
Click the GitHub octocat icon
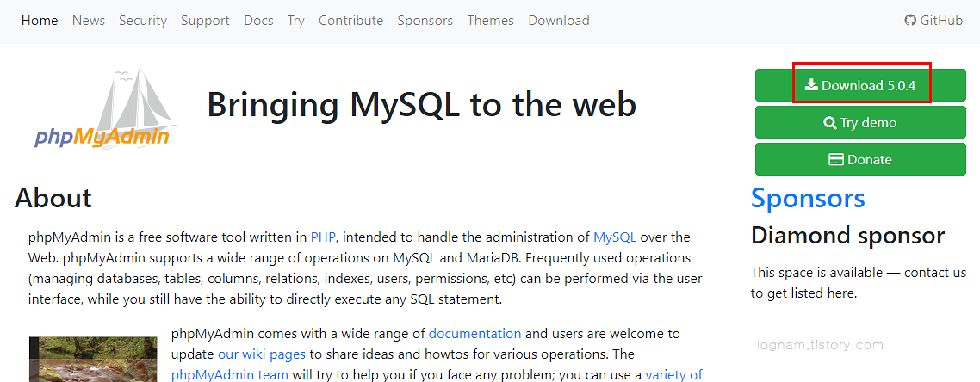[x=910, y=21]
